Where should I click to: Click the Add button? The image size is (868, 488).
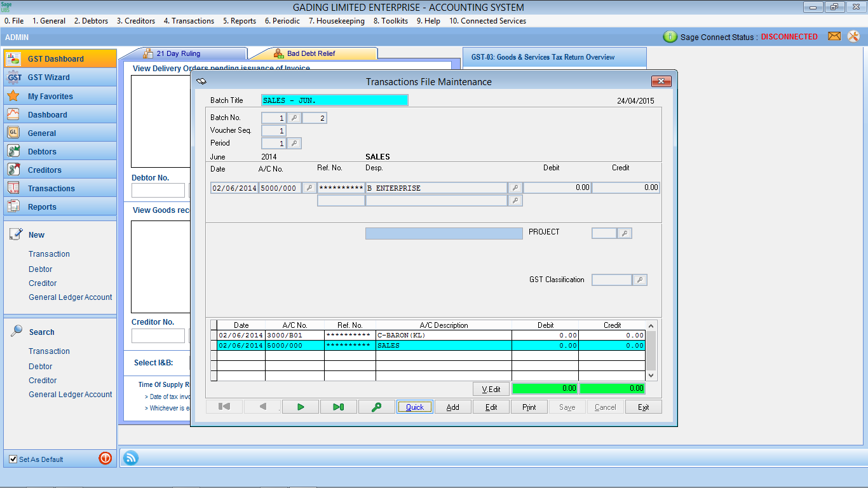coord(453,407)
